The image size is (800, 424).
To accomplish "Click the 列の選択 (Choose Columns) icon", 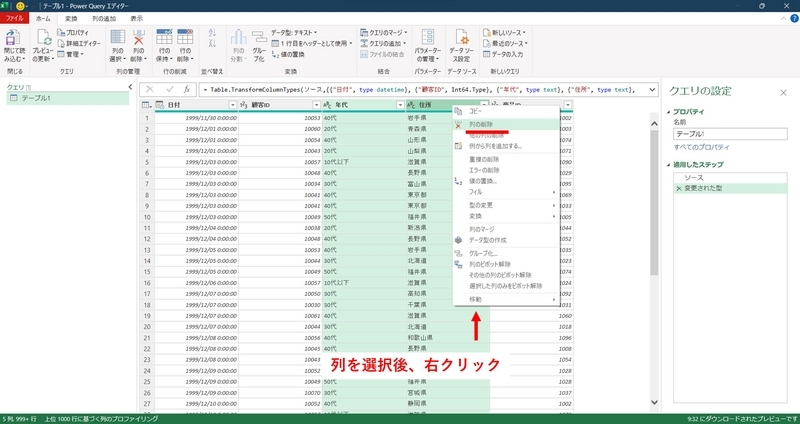I will click(118, 37).
